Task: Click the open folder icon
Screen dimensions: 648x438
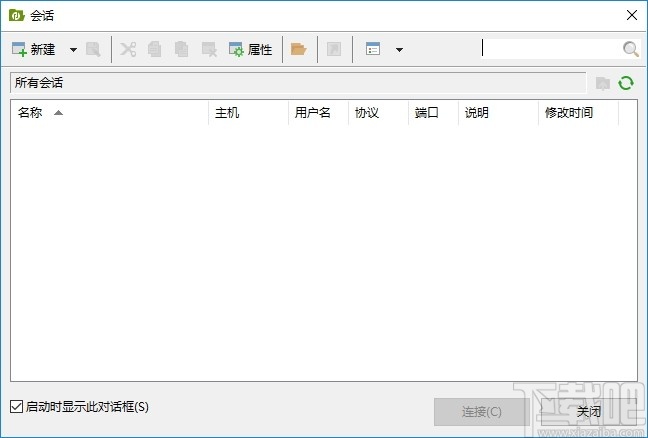Action: pos(298,49)
